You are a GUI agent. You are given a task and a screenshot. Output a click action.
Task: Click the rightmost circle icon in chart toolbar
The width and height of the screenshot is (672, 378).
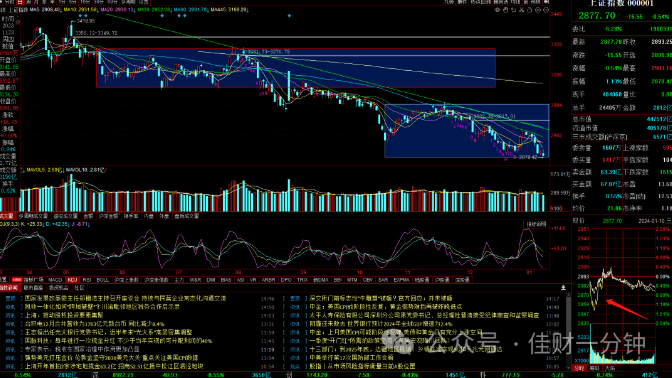(x=546, y=10)
